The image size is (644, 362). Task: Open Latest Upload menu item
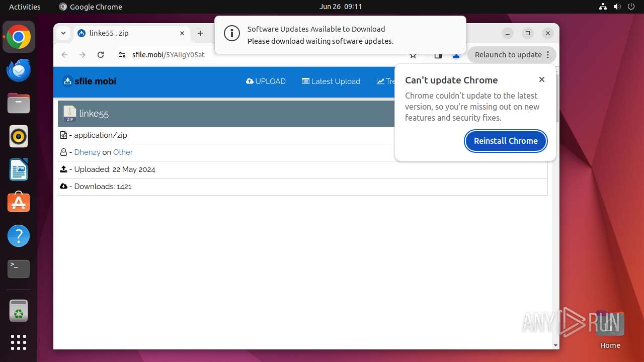click(x=331, y=81)
